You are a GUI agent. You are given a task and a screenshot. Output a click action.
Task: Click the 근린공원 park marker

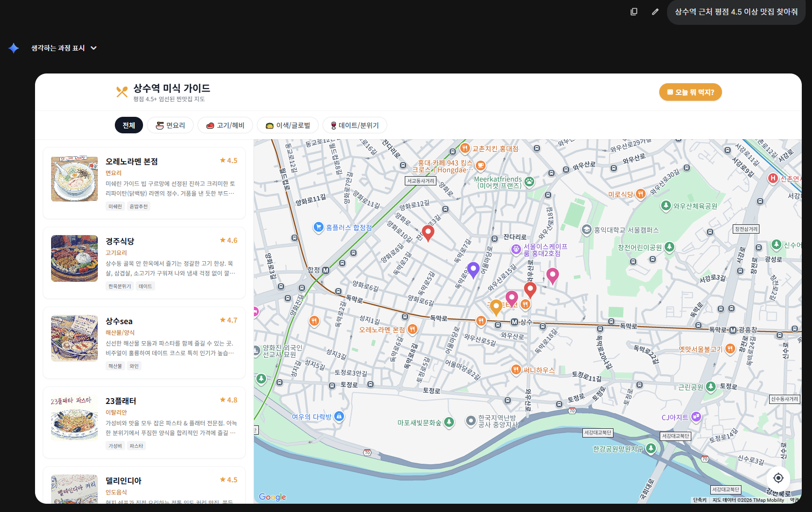pos(711,386)
